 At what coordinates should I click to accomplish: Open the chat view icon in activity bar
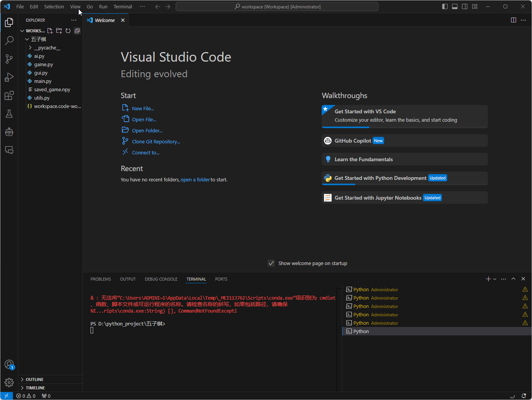pos(9,150)
